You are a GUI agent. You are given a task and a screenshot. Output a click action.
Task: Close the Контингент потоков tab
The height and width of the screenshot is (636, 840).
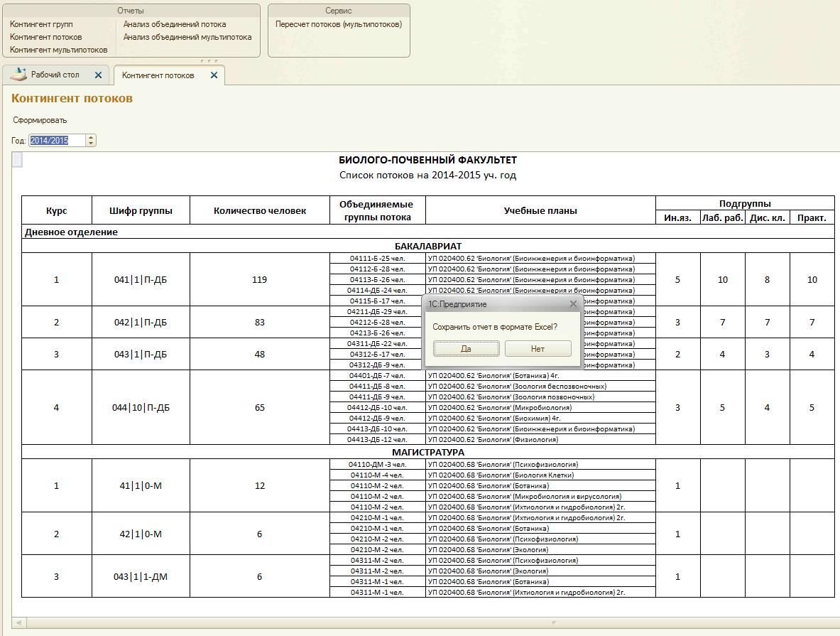214,75
